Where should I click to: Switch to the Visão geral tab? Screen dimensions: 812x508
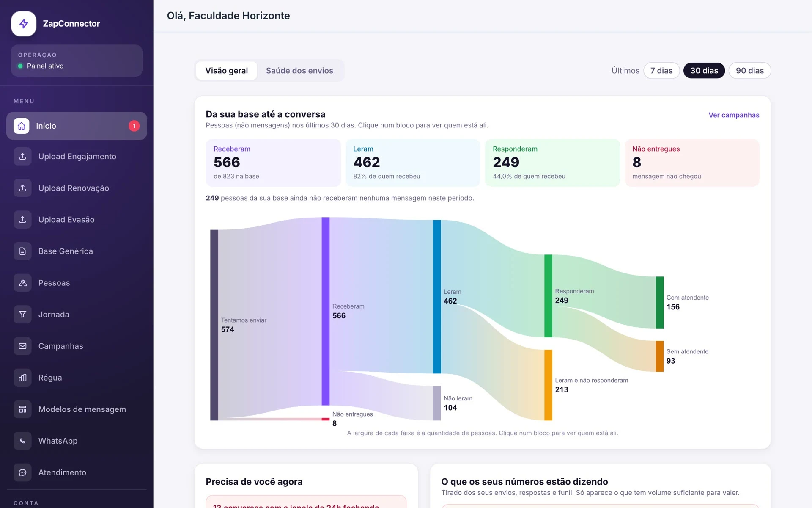coord(227,71)
